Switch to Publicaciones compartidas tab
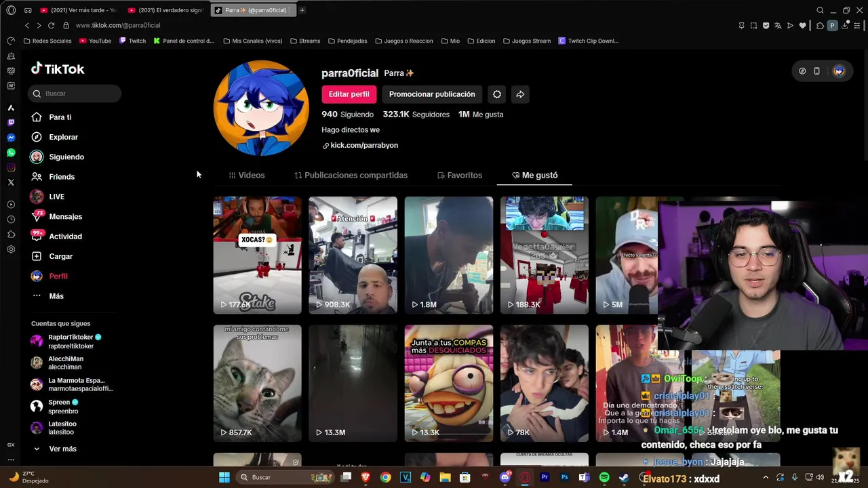Image resolution: width=868 pixels, height=488 pixels. [351, 175]
